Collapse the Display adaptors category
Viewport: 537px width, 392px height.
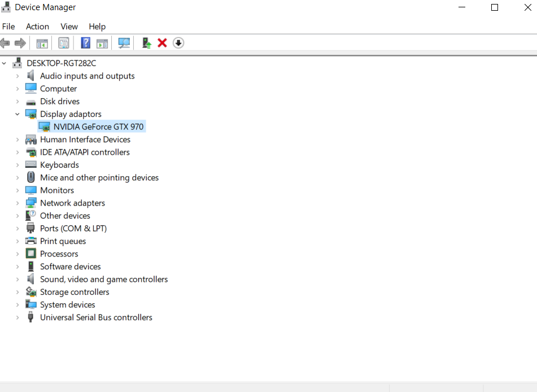[x=18, y=114]
